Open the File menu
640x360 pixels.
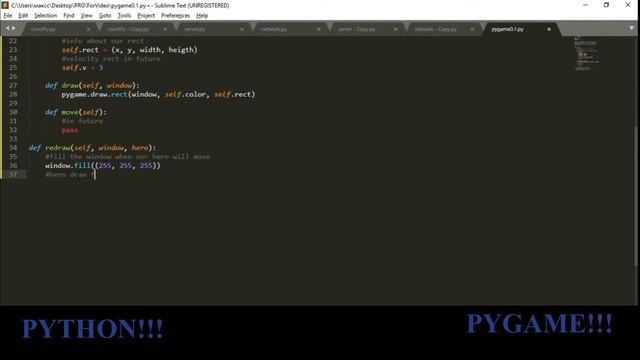pos(8,16)
